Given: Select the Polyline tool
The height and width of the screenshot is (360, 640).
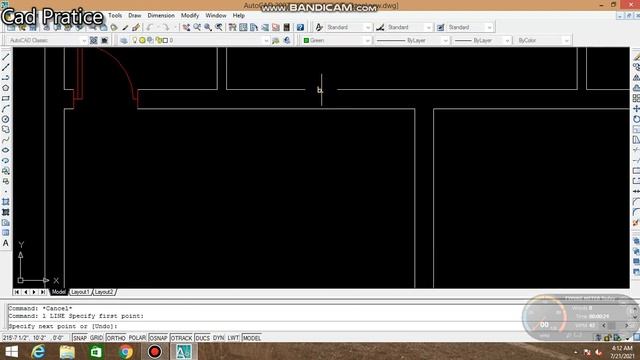Looking at the screenshot, I should point(6,78).
